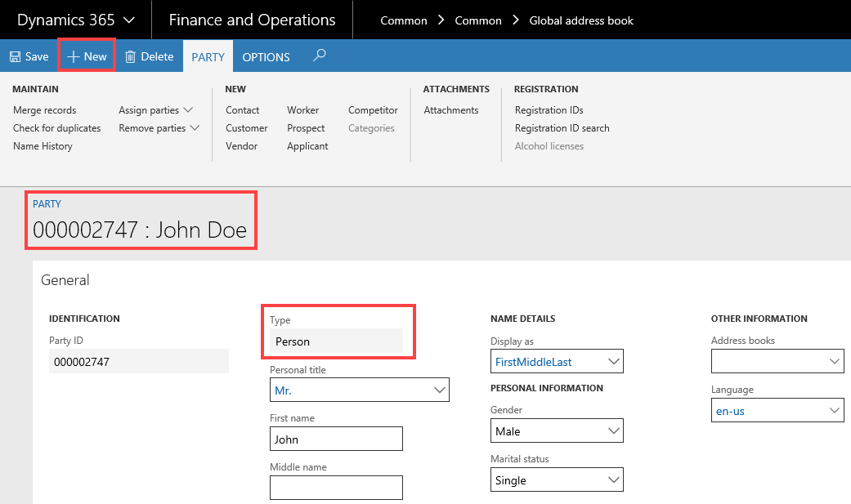851x504 pixels.
Task: Click Merge records
Action: tap(44, 110)
